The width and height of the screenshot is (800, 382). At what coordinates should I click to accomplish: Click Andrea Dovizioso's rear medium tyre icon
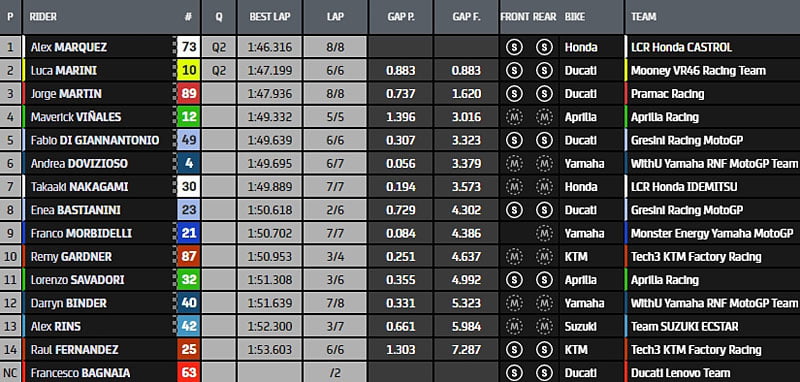pos(544,164)
